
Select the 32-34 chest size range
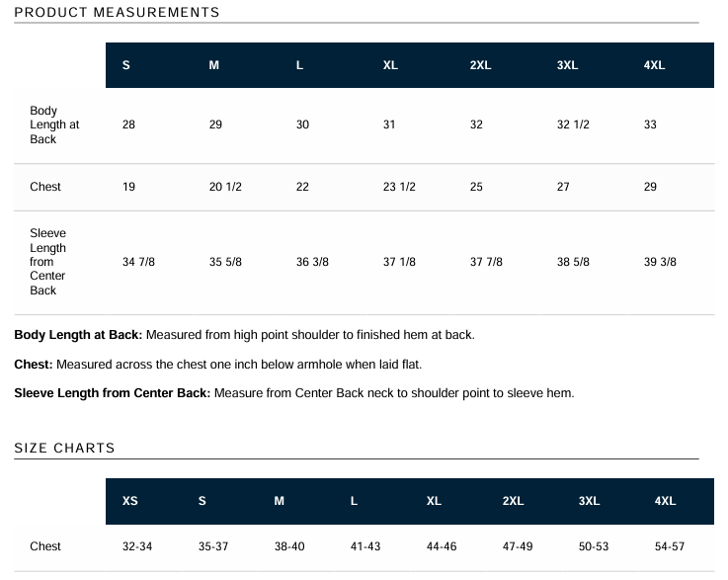(x=137, y=546)
